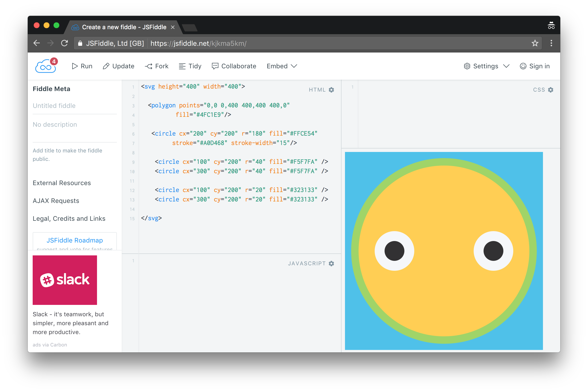Open HTML panel gear settings
Viewport: 588px width, 392px height.
[331, 90]
